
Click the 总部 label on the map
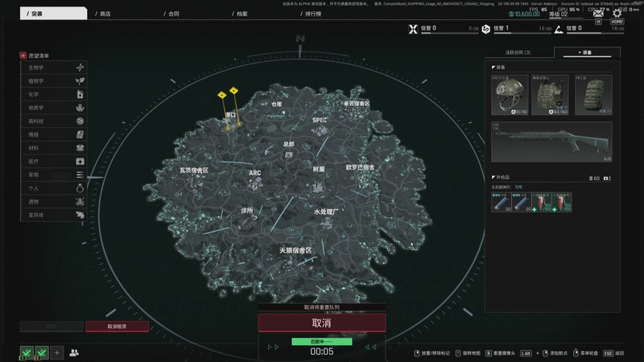tap(289, 144)
